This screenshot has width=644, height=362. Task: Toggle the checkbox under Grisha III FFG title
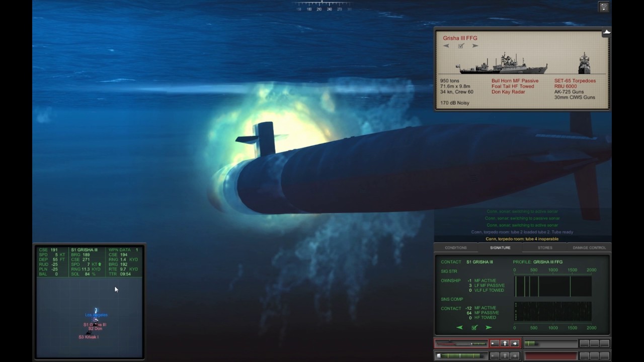tap(460, 46)
